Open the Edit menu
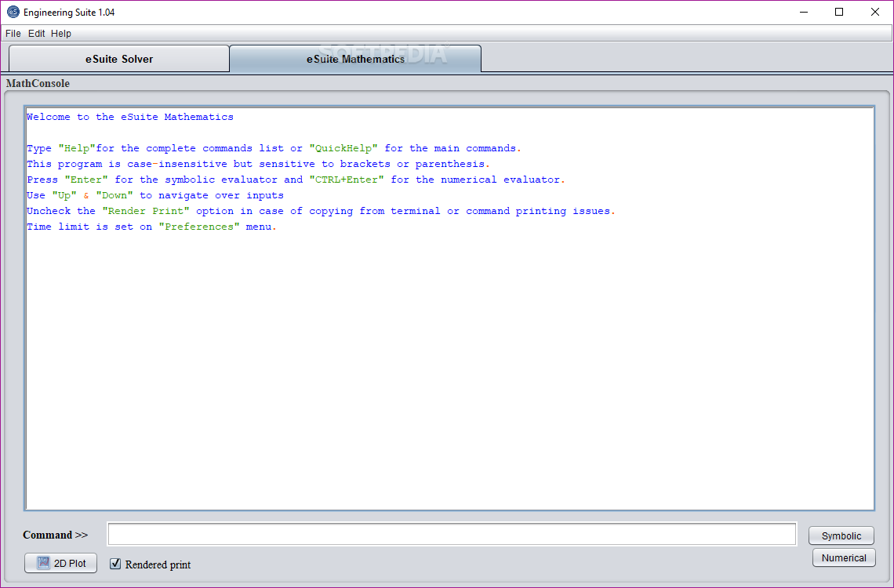This screenshot has width=894, height=588. pos(37,34)
